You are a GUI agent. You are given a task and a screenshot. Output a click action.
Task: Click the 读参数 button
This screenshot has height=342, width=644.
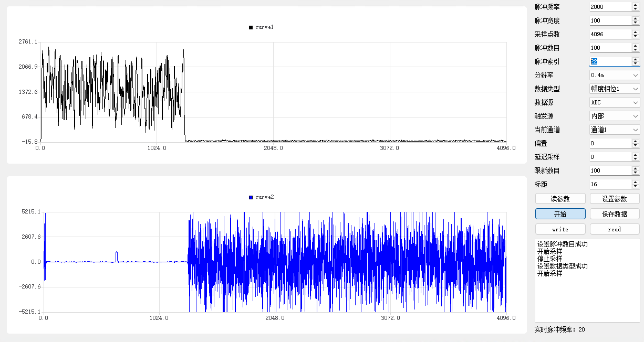click(x=560, y=199)
